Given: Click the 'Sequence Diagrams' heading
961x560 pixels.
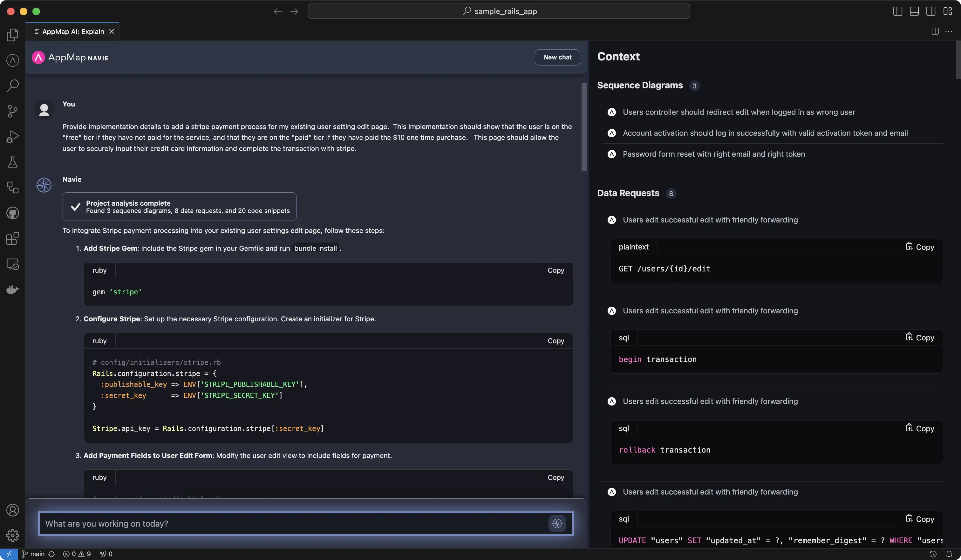Looking at the screenshot, I should tap(640, 85).
